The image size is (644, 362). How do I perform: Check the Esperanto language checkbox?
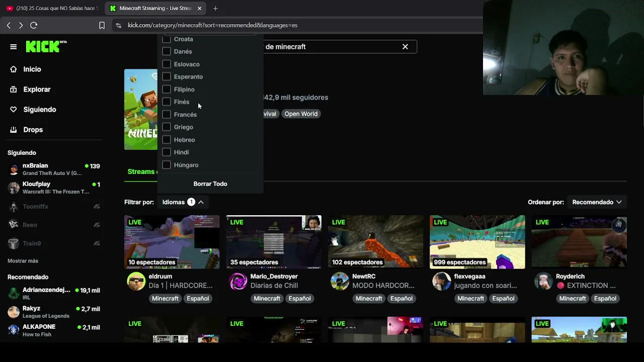pyautogui.click(x=167, y=76)
